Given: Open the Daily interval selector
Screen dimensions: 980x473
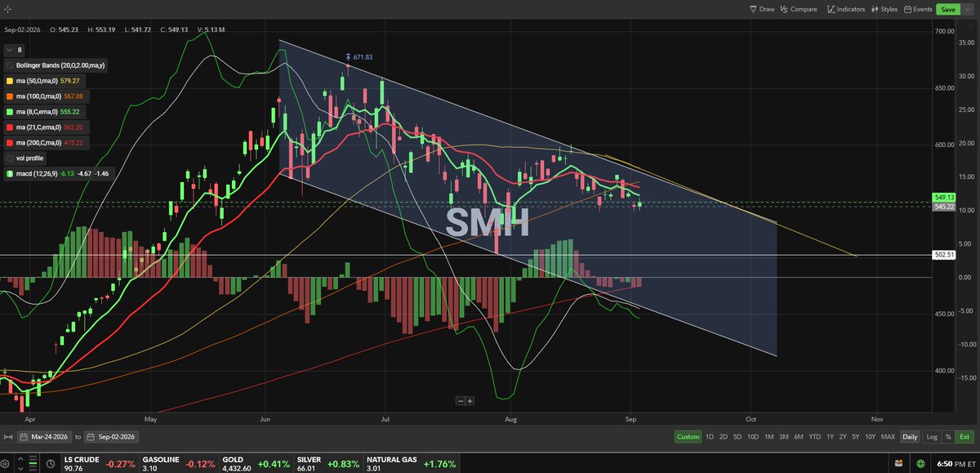Looking at the screenshot, I should [911, 436].
